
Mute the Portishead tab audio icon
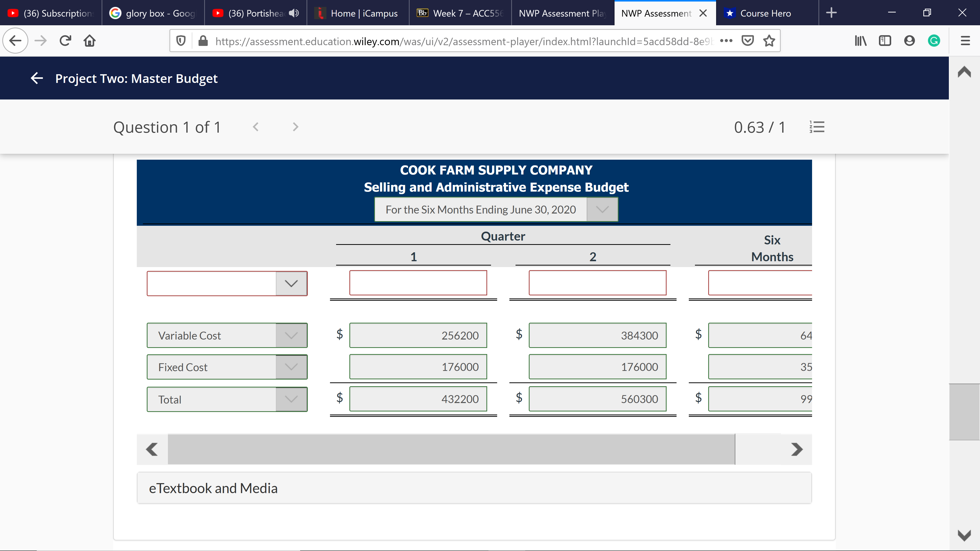click(293, 13)
